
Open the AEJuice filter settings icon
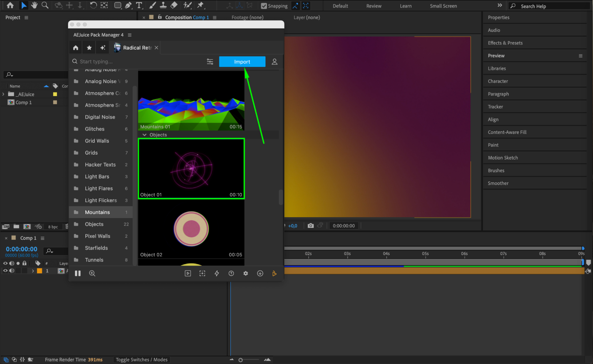pos(210,62)
